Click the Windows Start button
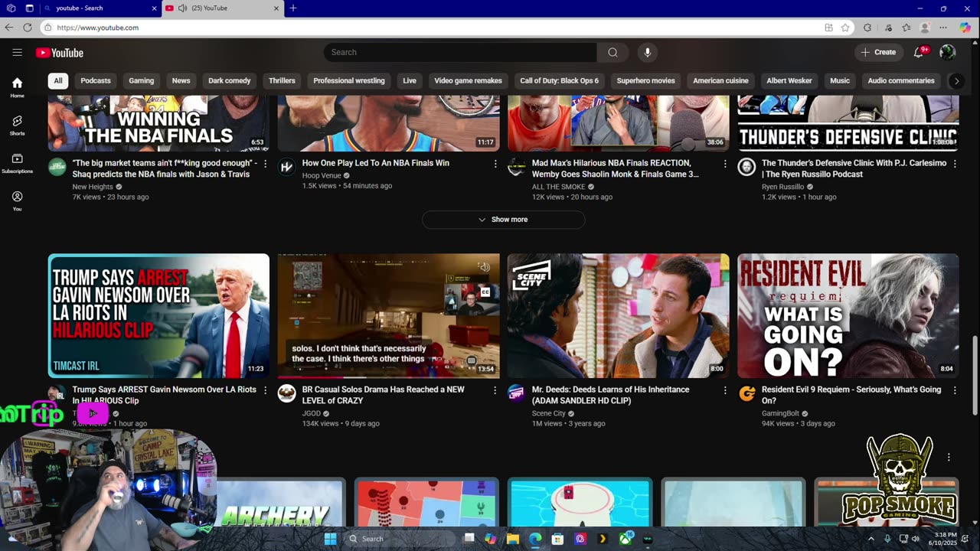The width and height of the screenshot is (980, 551). 330,539
